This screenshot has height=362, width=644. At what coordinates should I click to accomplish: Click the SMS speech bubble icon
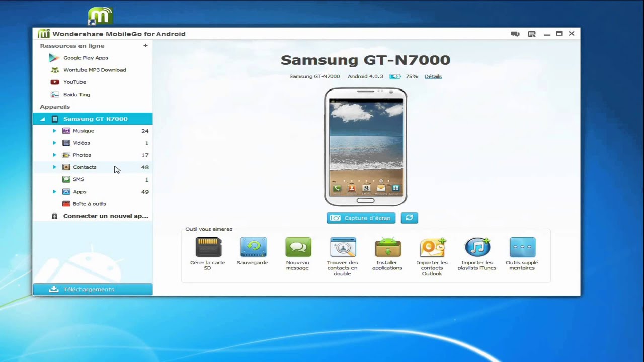[66, 179]
